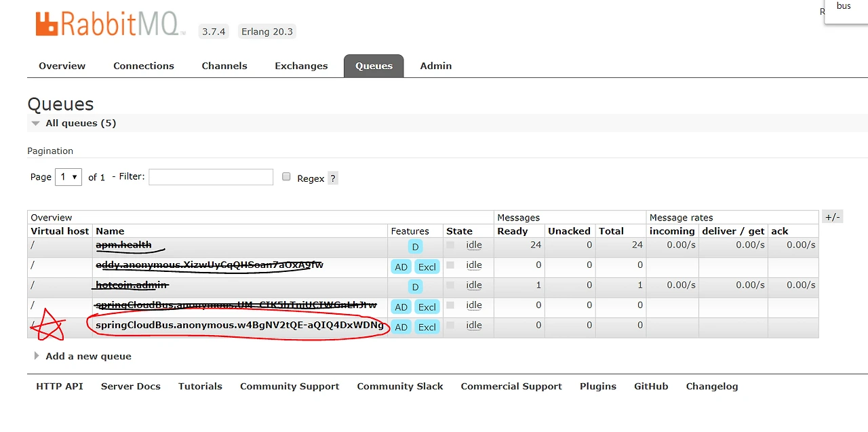Sort by the Ready messages column
Image resolution: width=868 pixels, height=432 pixels.
coord(513,231)
